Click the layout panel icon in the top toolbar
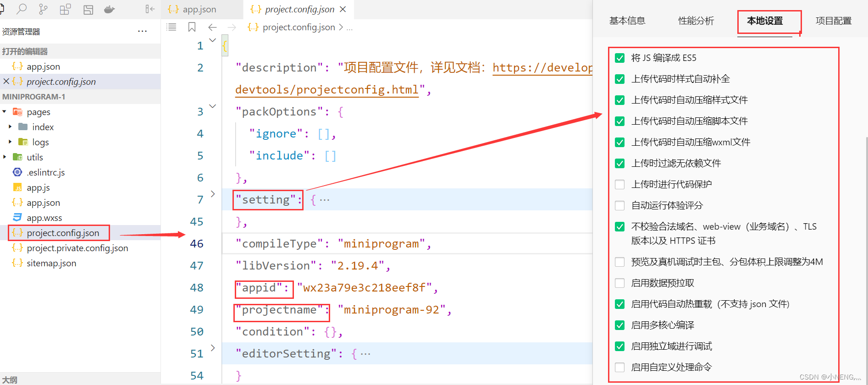This screenshot has height=385, width=868. tap(88, 9)
